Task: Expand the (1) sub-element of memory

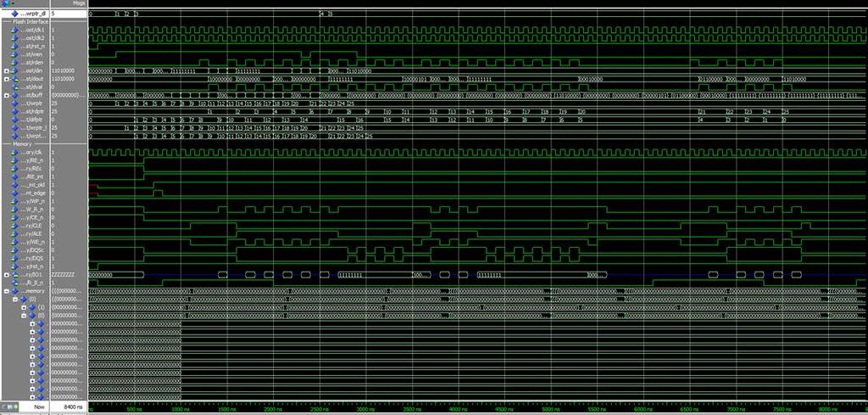Action: point(24,307)
